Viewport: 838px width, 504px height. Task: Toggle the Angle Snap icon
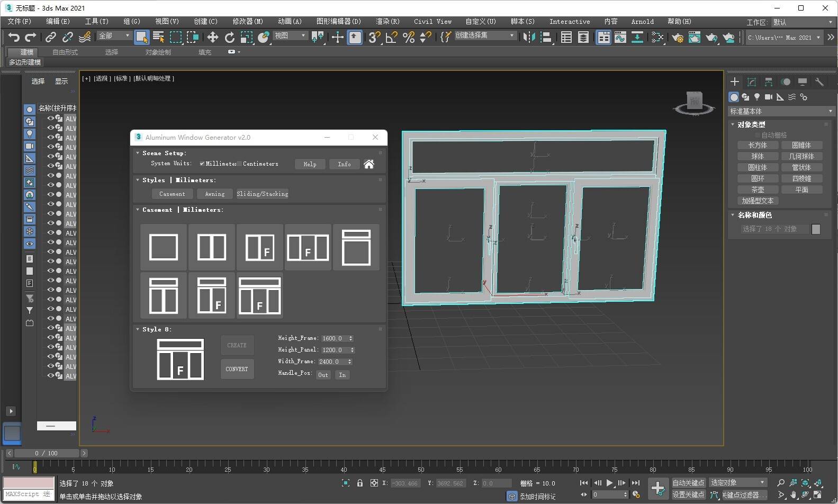click(392, 37)
